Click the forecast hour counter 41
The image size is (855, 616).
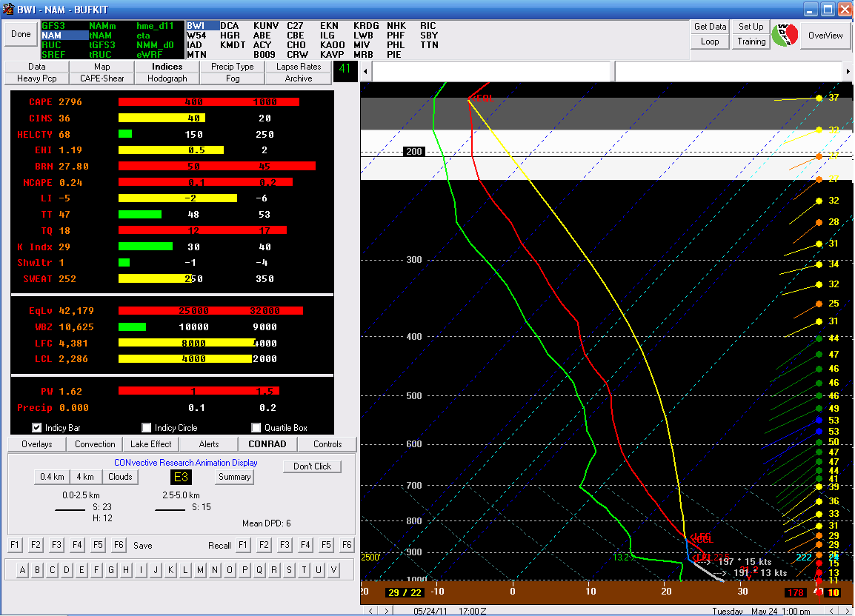(345, 70)
